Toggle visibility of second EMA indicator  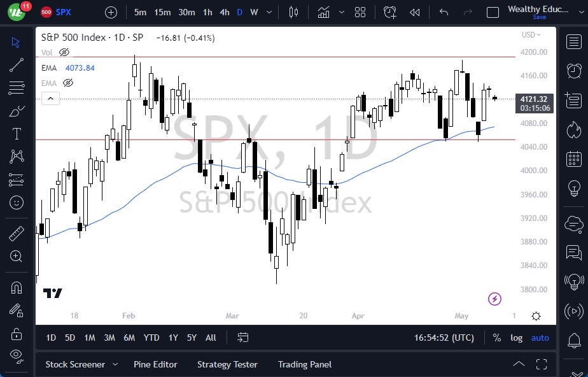point(68,83)
